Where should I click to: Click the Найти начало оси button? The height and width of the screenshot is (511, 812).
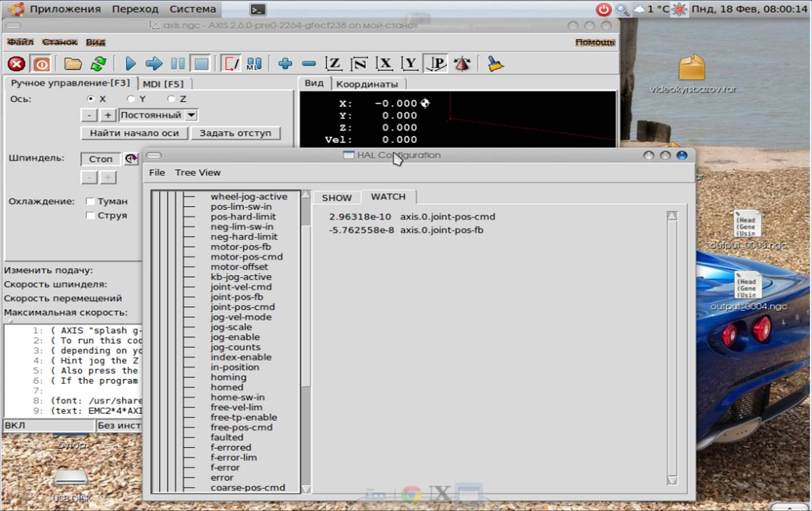[134, 133]
